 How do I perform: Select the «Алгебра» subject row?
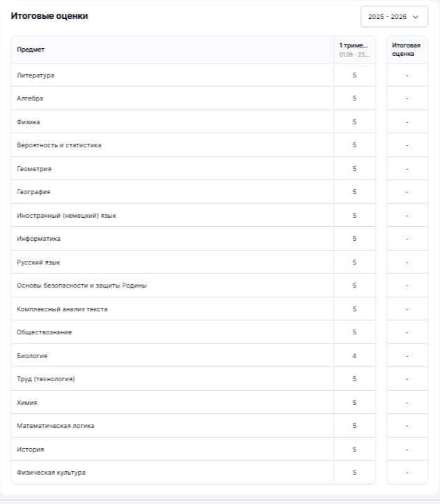click(30, 98)
